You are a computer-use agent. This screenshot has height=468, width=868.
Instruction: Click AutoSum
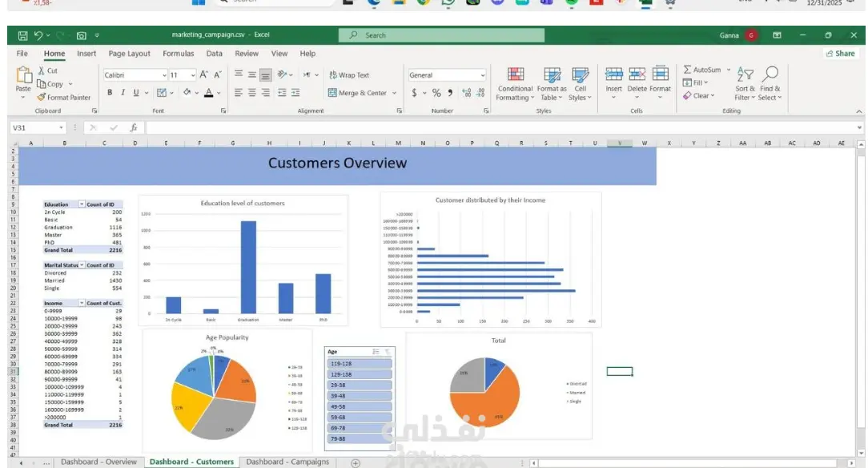[x=702, y=70]
